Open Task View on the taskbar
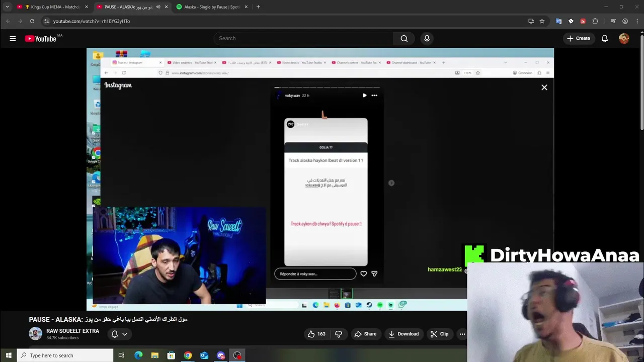Viewport: 644px width, 362px height. [x=121, y=355]
